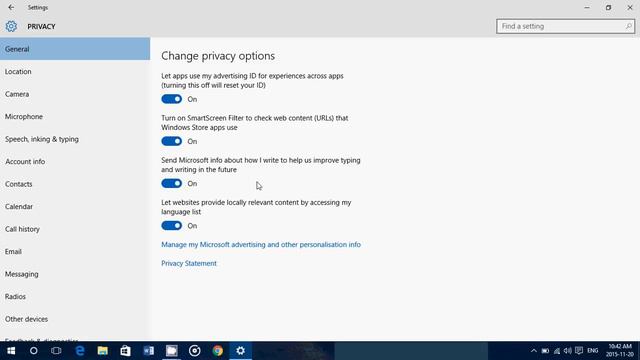
Task: Open Speech, inking & typing settings
Action: 75,139
